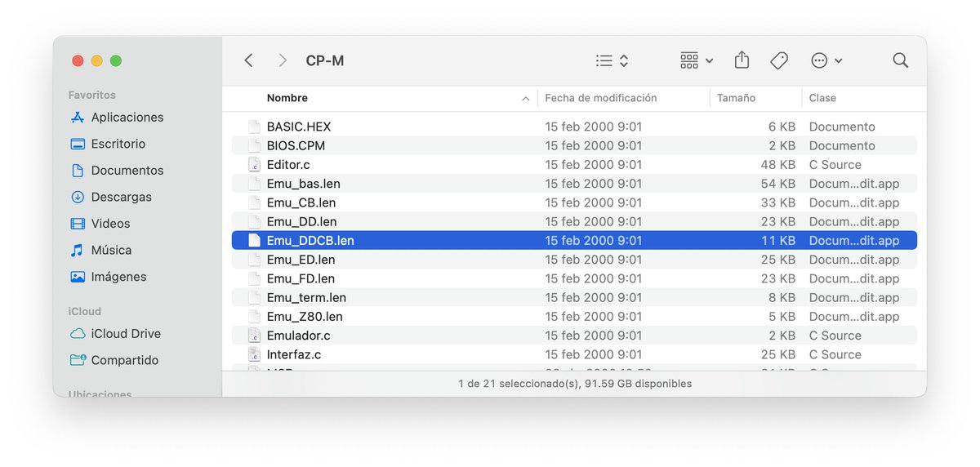The width and height of the screenshot is (980, 467).
Task: Open the list view switcher
Action: coord(612,60)
